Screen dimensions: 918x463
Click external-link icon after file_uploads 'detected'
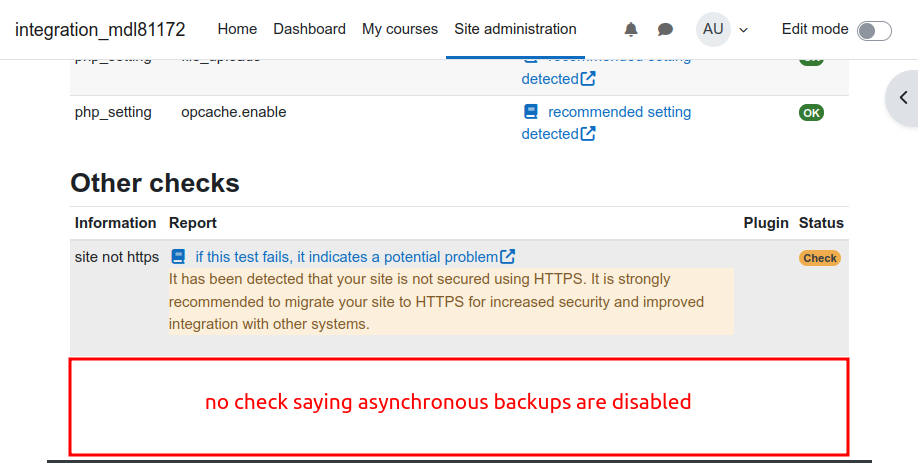click(588, 78)
